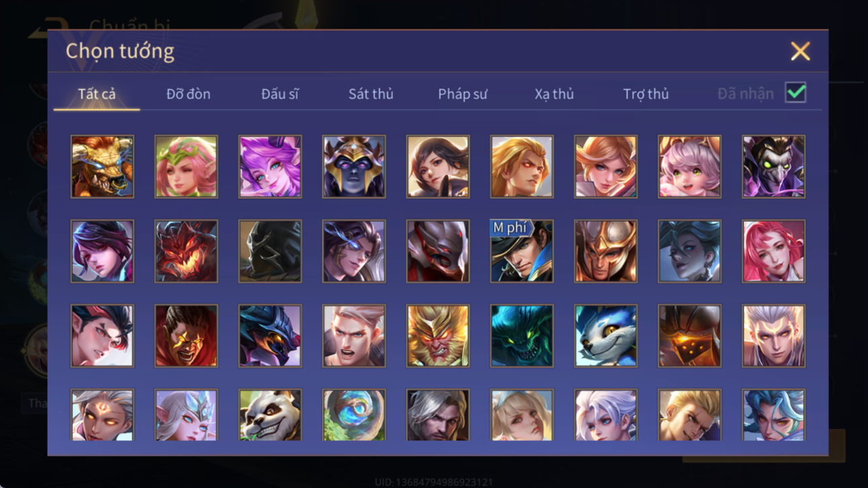The image size is (868, 488).
Task: Toggle the "Đã nhận" checkbox
Action: 795,93
